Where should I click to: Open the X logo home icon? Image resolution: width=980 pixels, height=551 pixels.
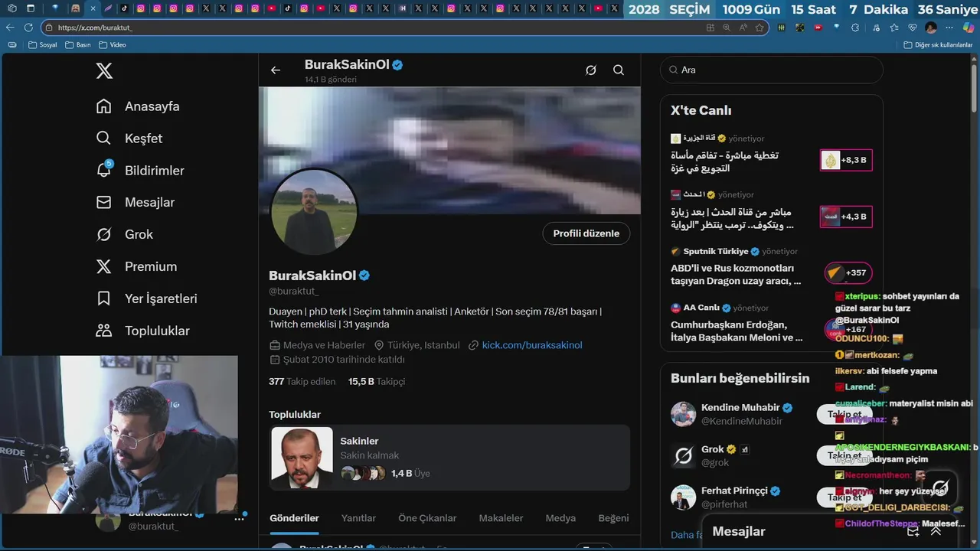104,71
